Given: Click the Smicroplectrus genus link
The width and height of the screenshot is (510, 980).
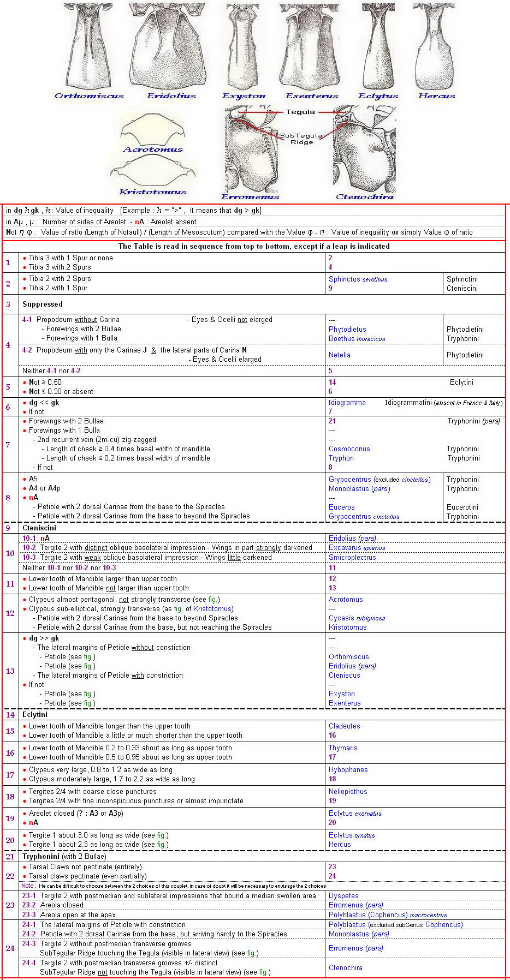Looking at the screenshot, I should pos(352,558).
